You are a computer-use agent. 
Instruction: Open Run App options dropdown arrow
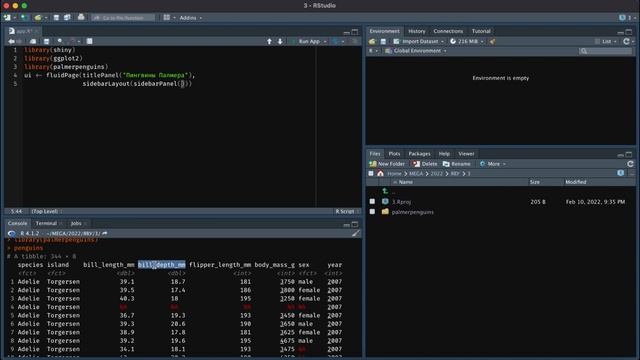pyautogui.click(x=325, y=41)
